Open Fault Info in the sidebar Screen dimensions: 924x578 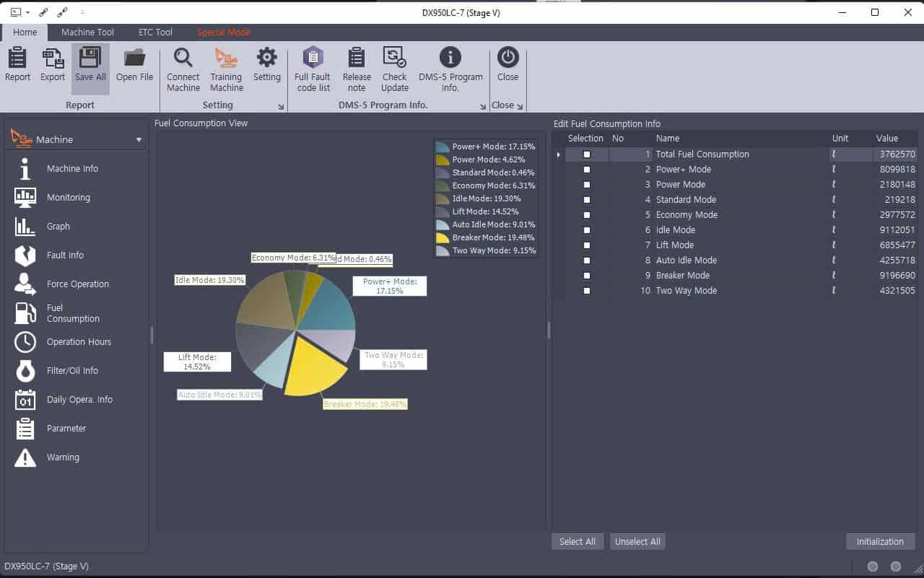click(x=65, y=255)
